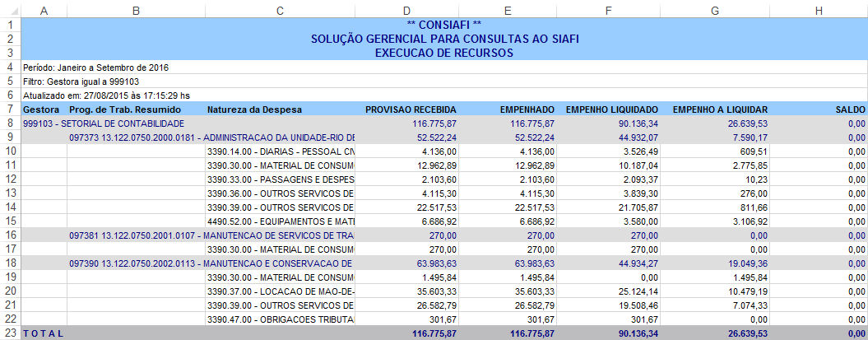Select column C header
Viewport: 868px width, 340px height.
[x=280, y=11]
